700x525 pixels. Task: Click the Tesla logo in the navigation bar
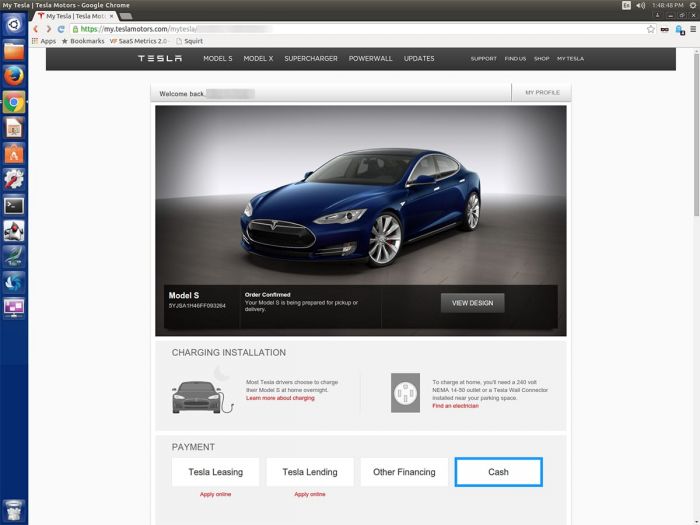(160, 59)
